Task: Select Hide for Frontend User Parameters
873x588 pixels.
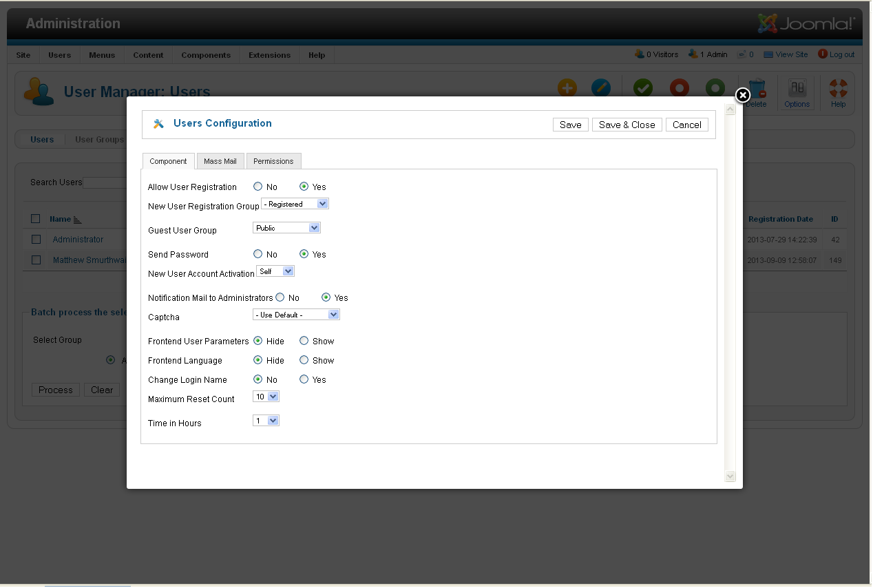Action: pyautogui.click(x=257, y=340)
